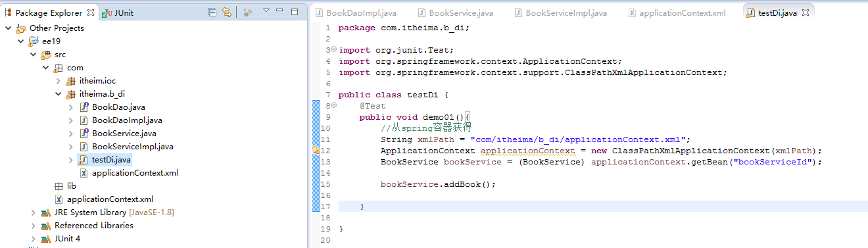This screenshot has width=868, height=248.
Task: Click the ee19 project icon
Action: 33,41
